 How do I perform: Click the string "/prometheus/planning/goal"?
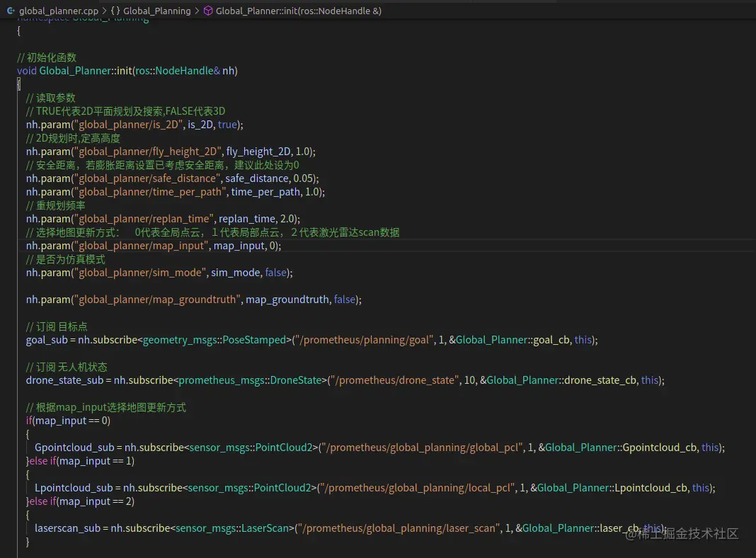click(x=364, y=340)
